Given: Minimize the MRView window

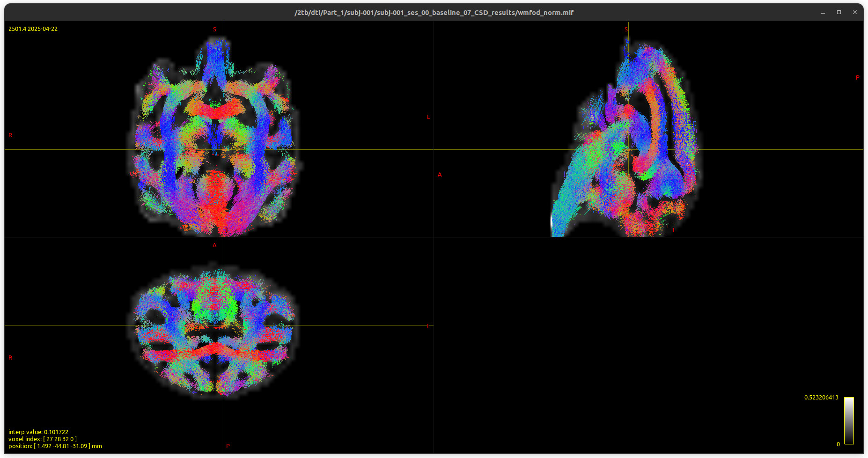Looking at the screenshot, I should [x=823, y=13].
